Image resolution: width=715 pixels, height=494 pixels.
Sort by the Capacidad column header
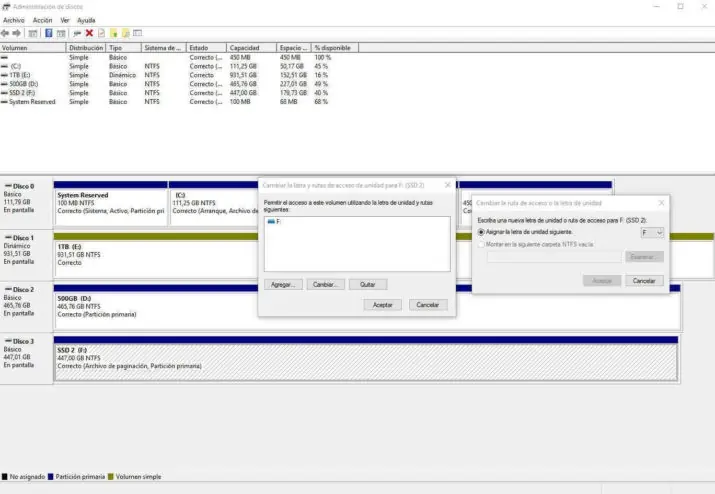(251, 47)
